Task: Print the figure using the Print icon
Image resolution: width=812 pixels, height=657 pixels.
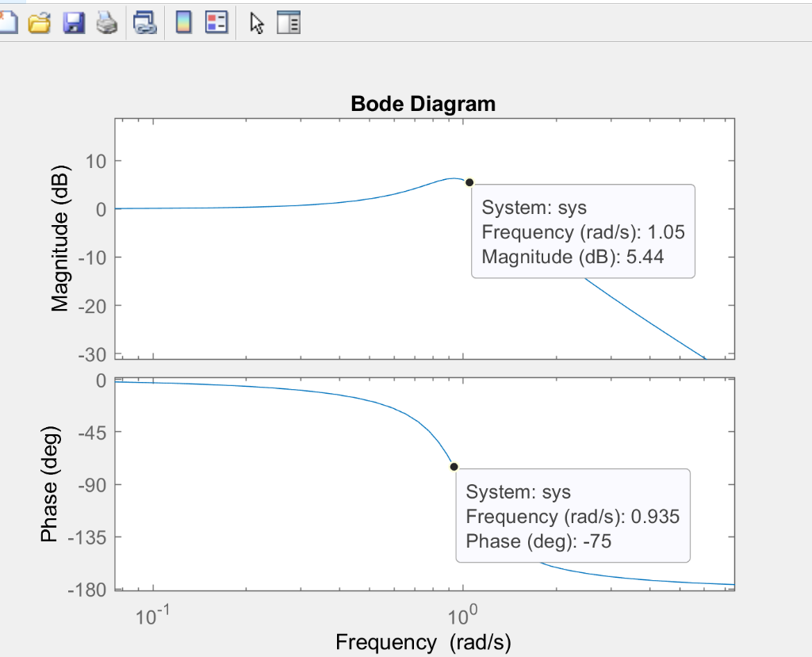Action: pos(106,21)
